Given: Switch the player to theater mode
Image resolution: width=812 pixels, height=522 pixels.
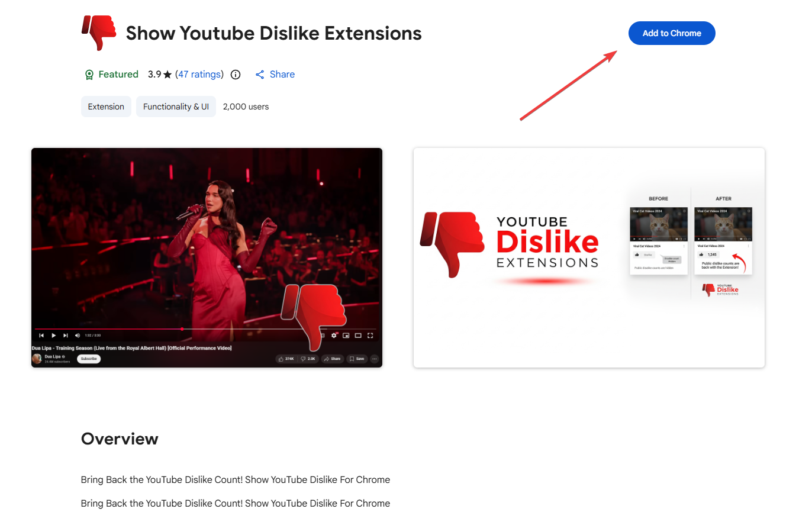Looking at the screenshot, I should tap(358, 335).
